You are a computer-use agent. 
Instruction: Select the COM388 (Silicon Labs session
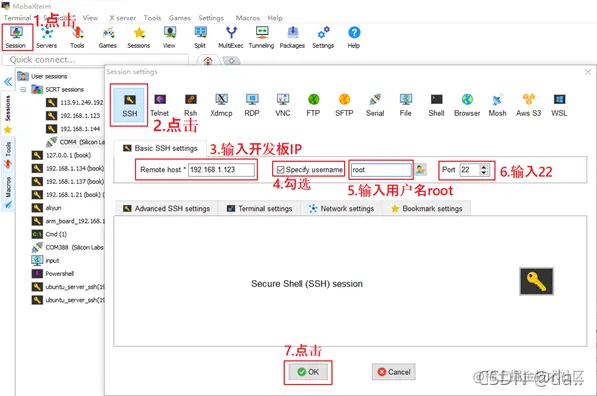tap(68, 248)
